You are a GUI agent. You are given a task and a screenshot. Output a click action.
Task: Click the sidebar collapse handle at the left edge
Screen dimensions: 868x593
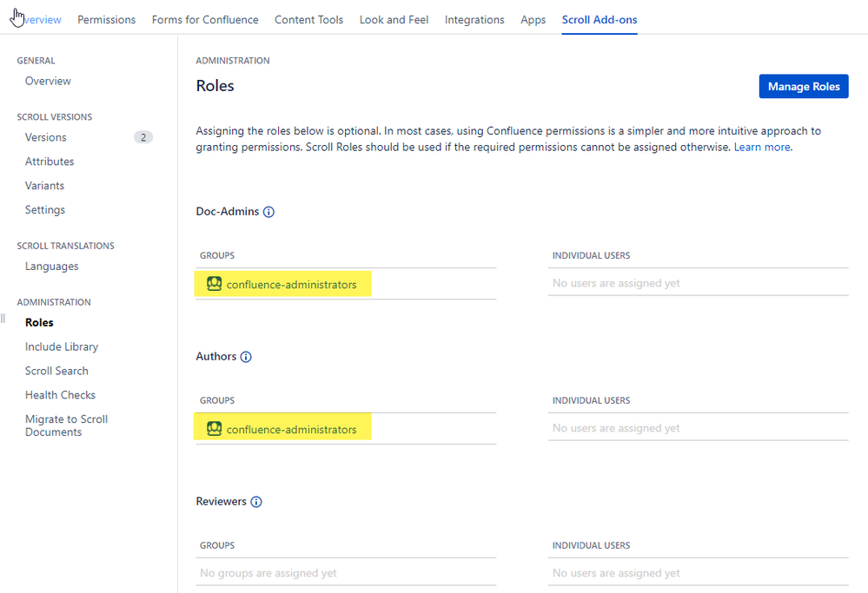[3, 318]
